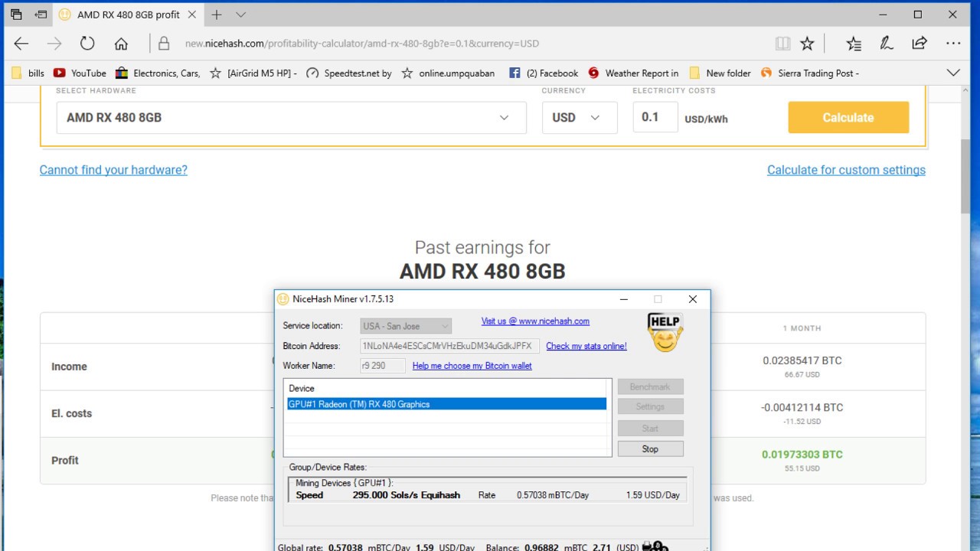Click the browser Back arrow

[21, 44]
